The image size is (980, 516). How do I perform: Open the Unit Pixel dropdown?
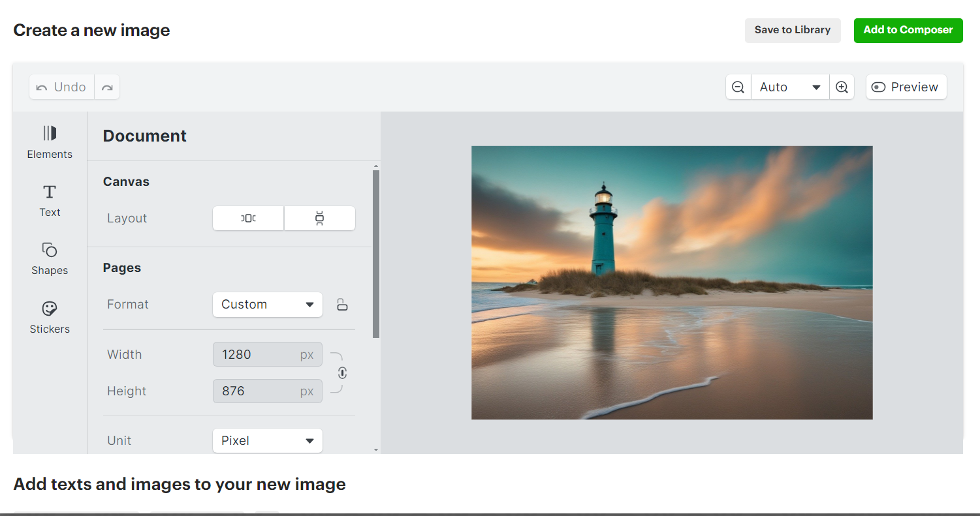tap(268, 441)
